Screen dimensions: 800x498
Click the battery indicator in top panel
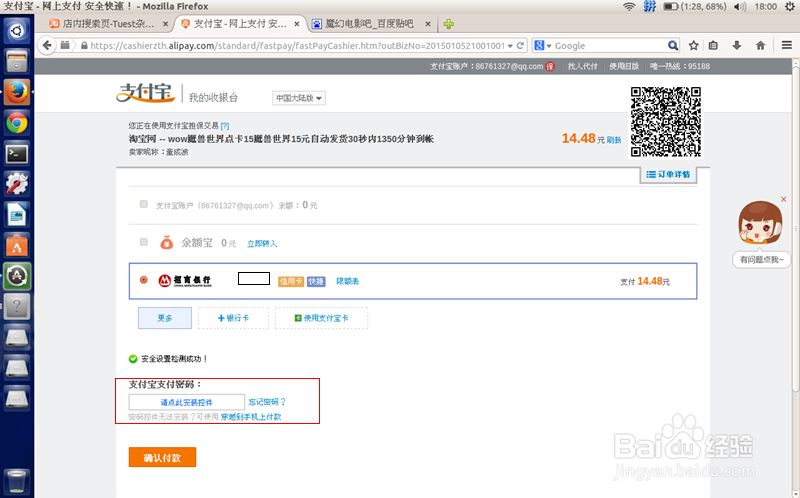click(695, 6)
